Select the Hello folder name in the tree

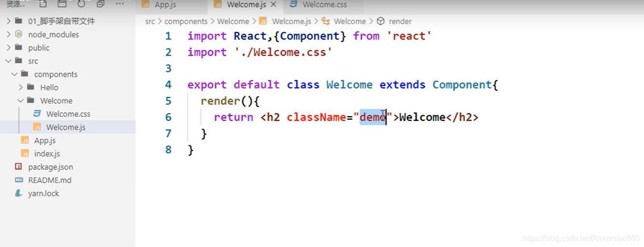tap(49, 87)
